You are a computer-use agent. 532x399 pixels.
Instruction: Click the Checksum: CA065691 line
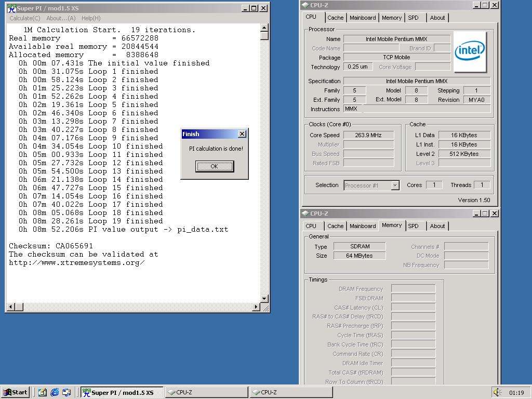coord(51,246)
